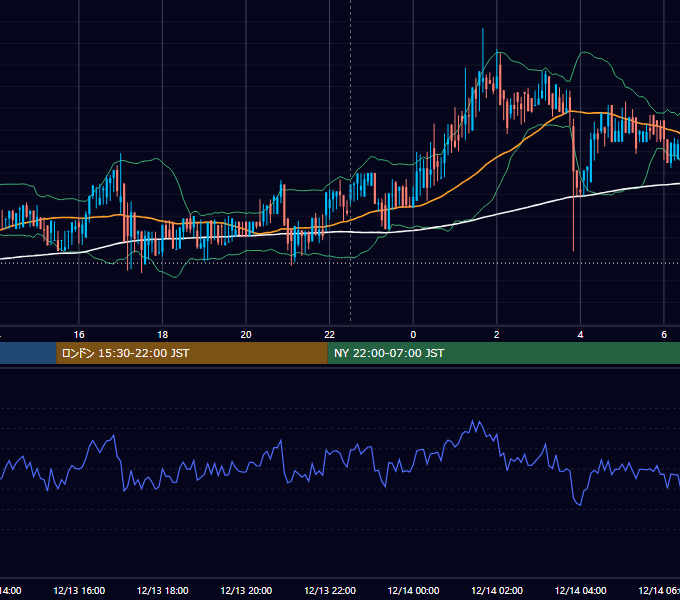The image size is (680, 600).
Task: Click the tallest blue candle wick before 02:00
Action: tap(483, 61)
